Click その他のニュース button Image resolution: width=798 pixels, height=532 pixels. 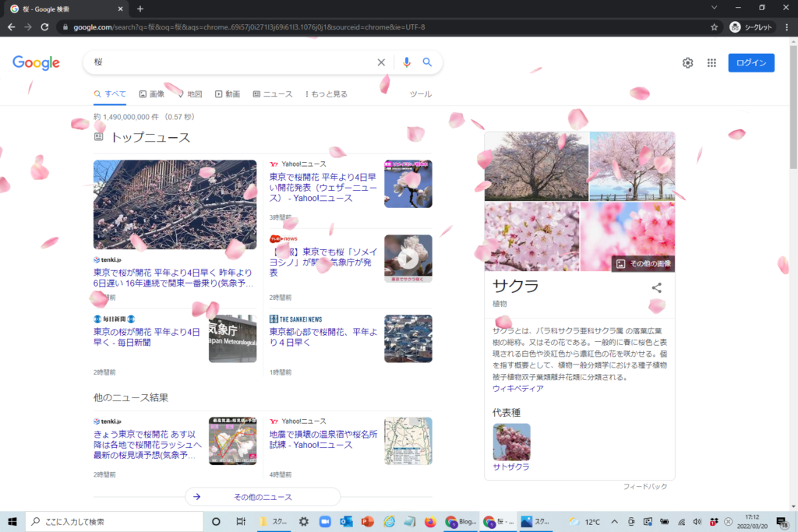click(x=263, y=497)
